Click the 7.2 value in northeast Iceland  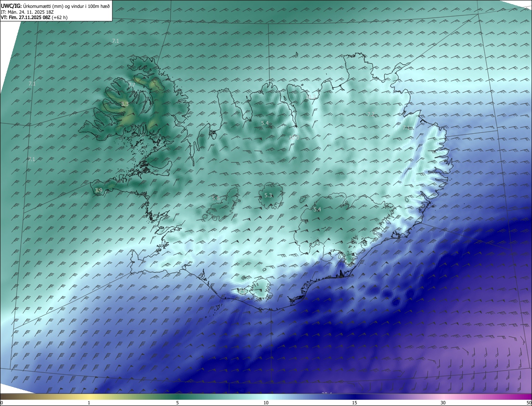(371, 114)
